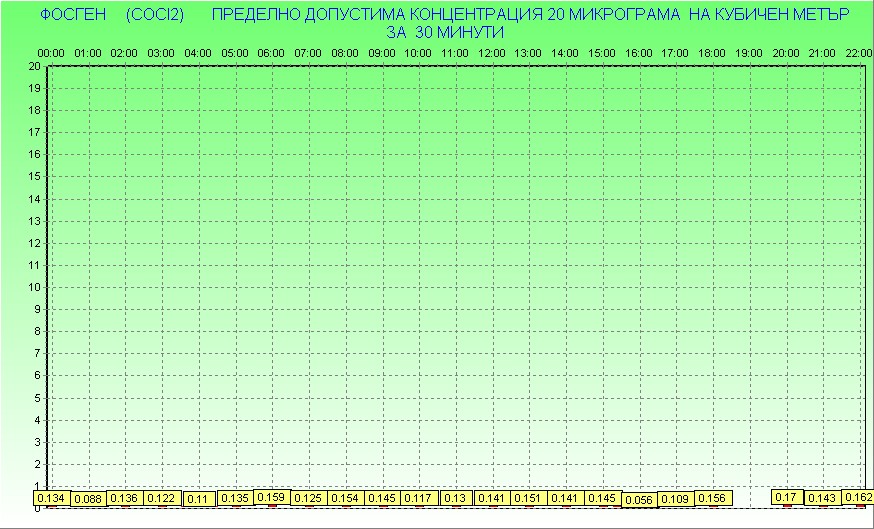Viewport: 874px width, 529px height.
Task: Click the 20 limit on vertical axis
Action: click(x=35, y=66)
